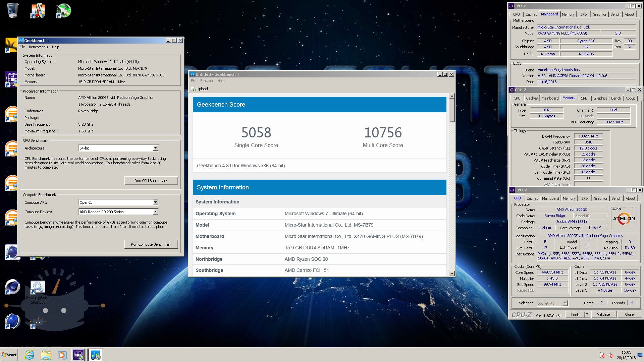Viewport: 644px width, 362px height.
Task: Open the purple CPU-Z desktop shortcut
Action: (11, 79)
